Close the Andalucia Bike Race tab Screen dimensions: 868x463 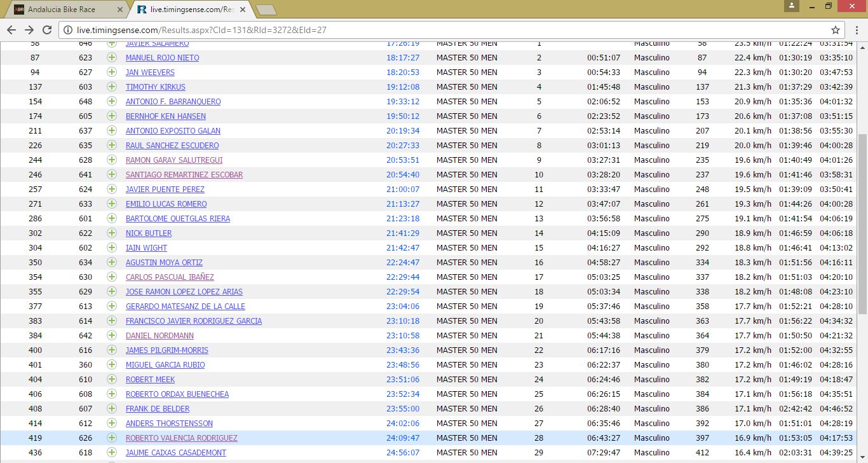coord(121,10)
